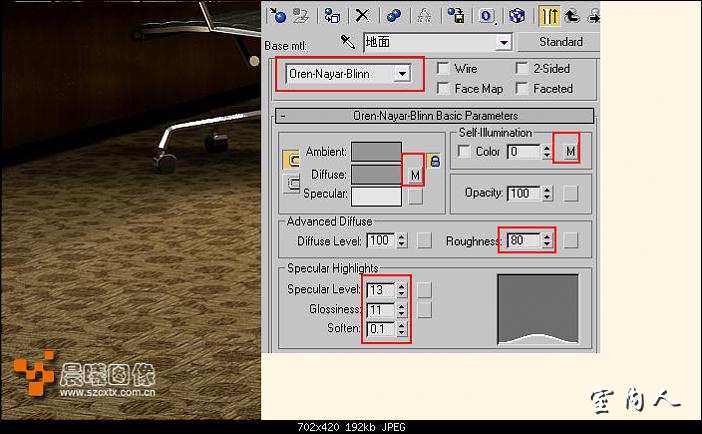
Task: Open the material name dropdown arrow
Action: (x=504, y=43)
